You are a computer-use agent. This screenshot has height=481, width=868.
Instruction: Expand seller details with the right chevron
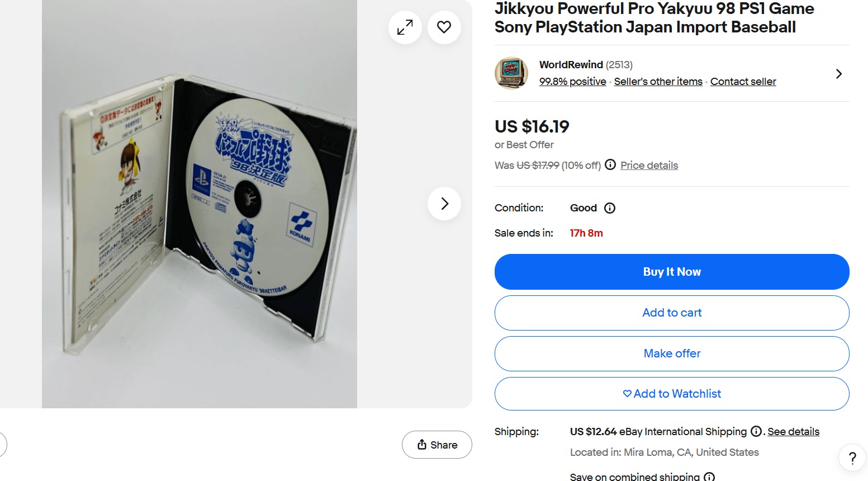coord(838,74)
